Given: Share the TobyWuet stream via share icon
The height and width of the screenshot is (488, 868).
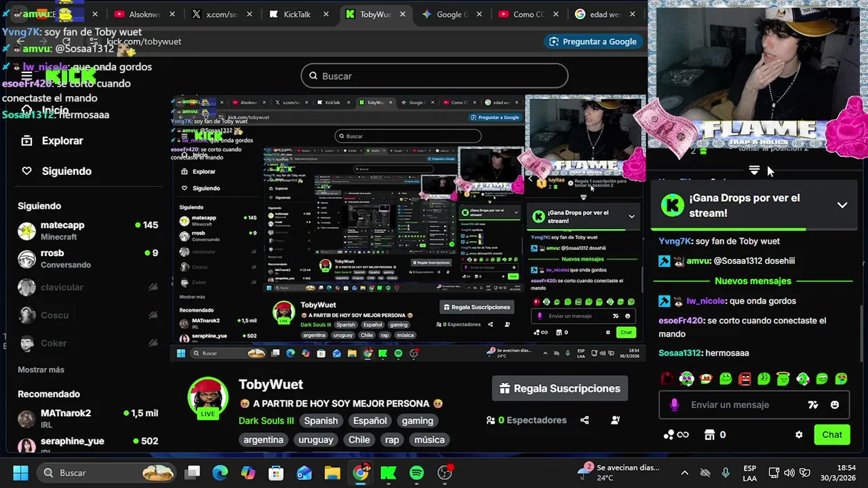Looking at the screenshot, I should 585,420.
